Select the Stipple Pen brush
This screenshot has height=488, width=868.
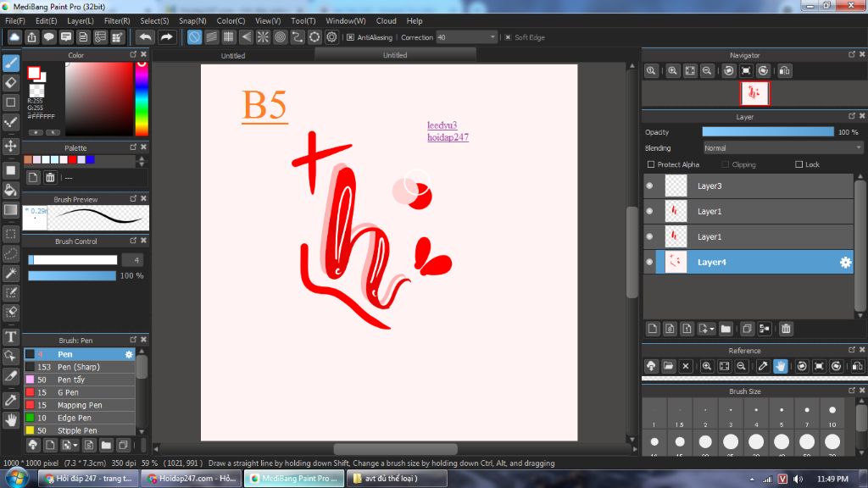pos(79,430)
